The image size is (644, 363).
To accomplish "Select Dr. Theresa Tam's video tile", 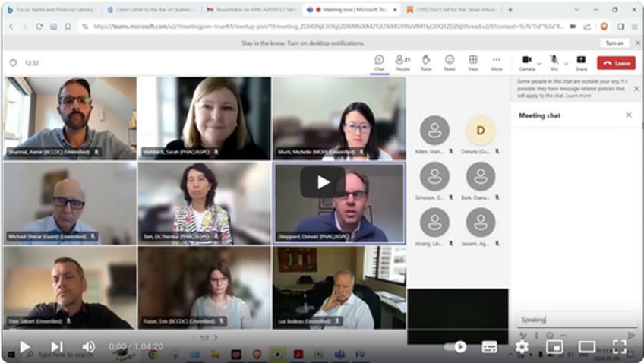I will pyautogui.click(x=204, y=204).
